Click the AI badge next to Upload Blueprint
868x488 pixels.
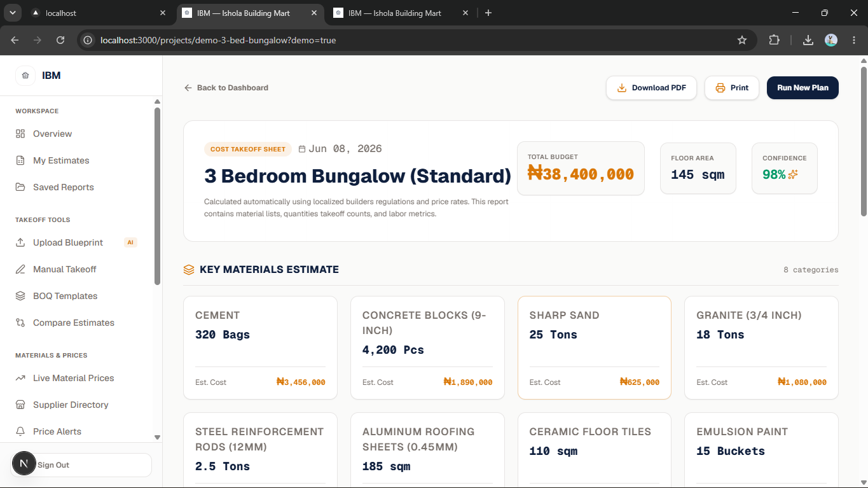pyautogui.click(x=130, y=242)
